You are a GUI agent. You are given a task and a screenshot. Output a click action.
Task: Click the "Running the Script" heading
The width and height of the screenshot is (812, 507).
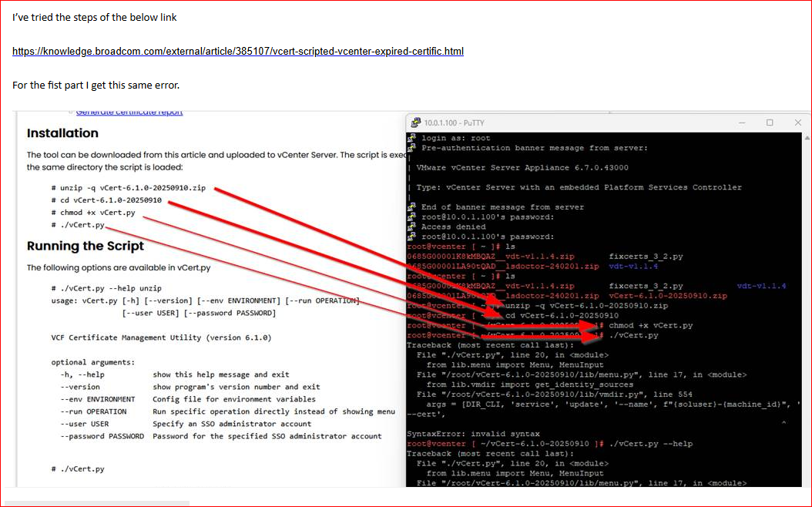point(86,246)
